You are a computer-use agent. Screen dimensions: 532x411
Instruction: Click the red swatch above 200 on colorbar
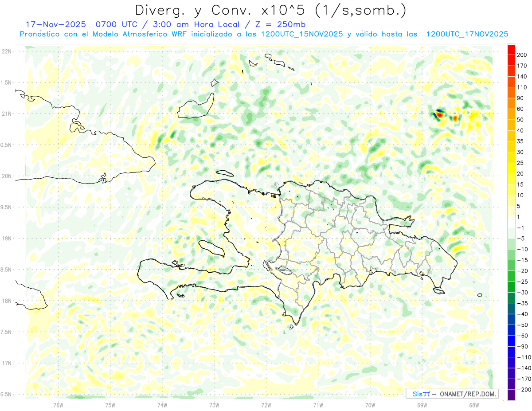coord(511,50)
